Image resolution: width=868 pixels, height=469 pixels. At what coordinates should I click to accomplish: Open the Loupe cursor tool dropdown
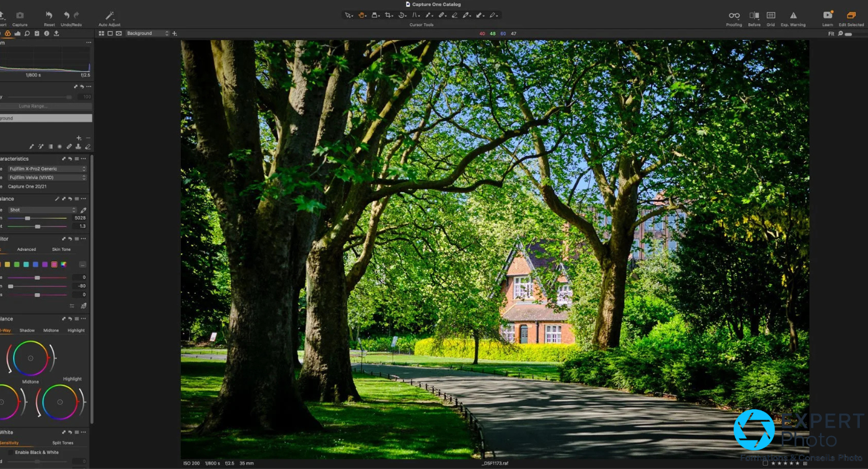375,15
